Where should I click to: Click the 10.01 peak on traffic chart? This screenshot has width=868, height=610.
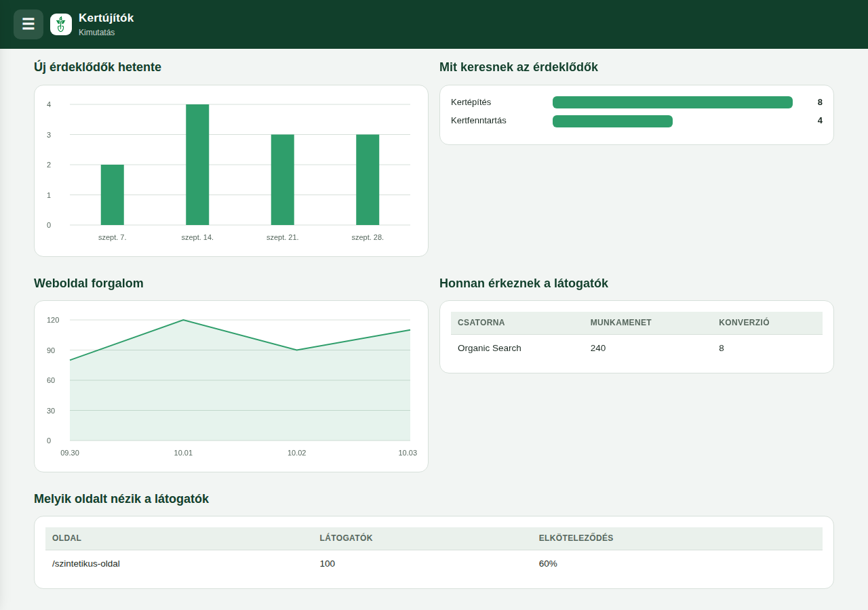[183, 320]
